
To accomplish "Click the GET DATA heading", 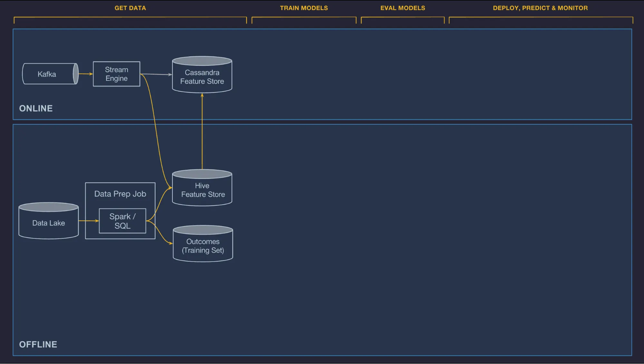I will [x=130, y=8].
